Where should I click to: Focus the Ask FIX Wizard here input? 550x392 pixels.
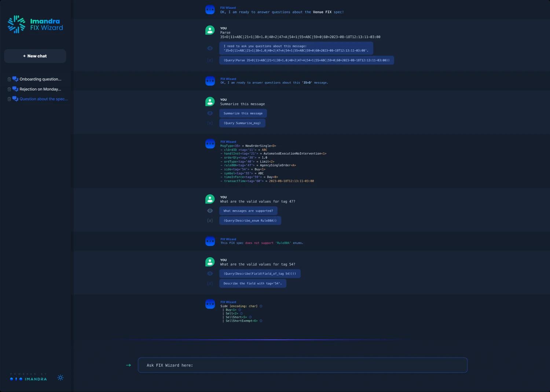302,365
